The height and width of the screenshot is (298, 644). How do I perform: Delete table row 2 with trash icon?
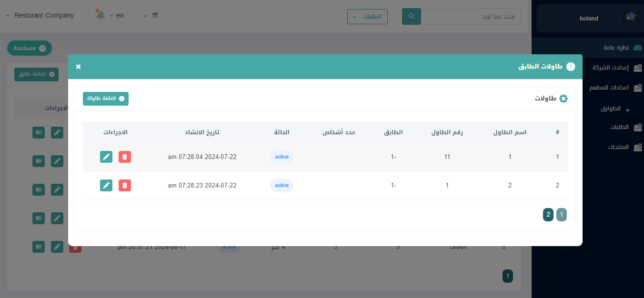[124, 185]
